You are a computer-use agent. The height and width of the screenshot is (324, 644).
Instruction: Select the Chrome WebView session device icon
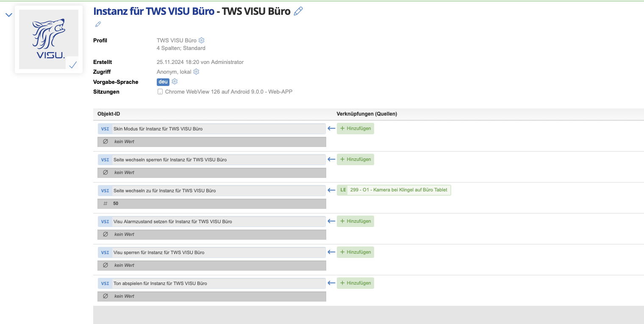tap(160, 92)
